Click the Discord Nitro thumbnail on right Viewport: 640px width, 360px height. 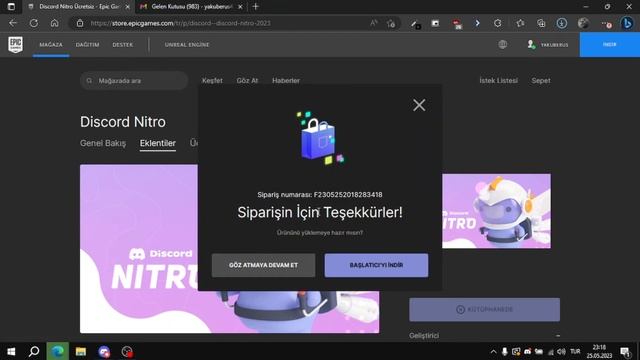click(x=496, y=211)
